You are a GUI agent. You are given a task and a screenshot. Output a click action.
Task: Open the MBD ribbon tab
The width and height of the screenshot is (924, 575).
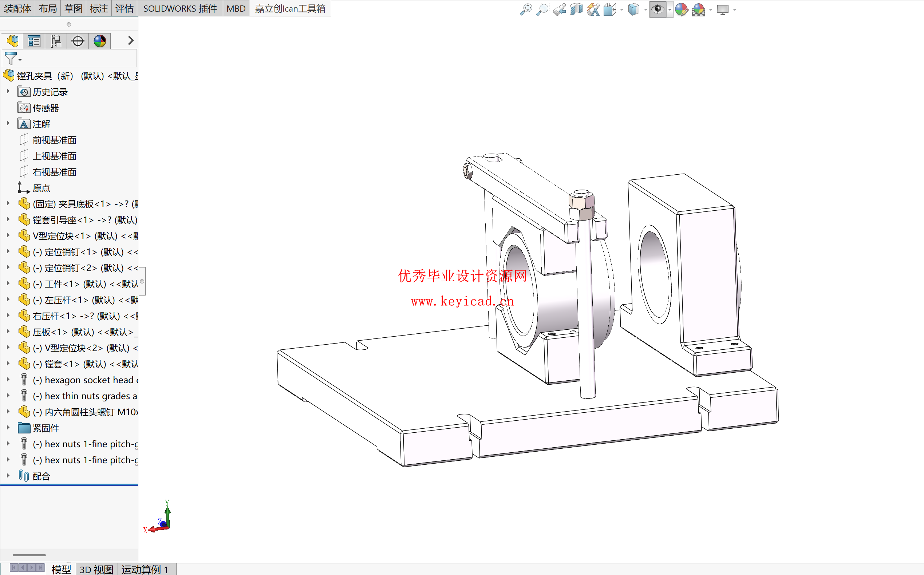[236, 8]
